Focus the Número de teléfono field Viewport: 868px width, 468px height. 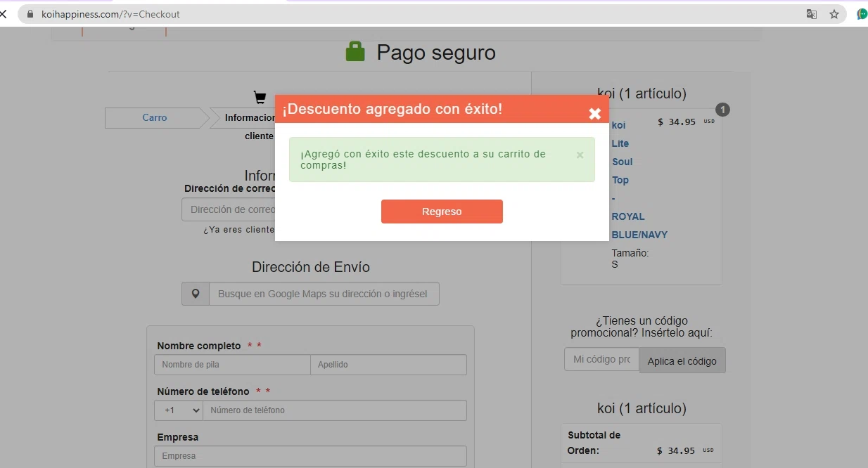[335, 410]
